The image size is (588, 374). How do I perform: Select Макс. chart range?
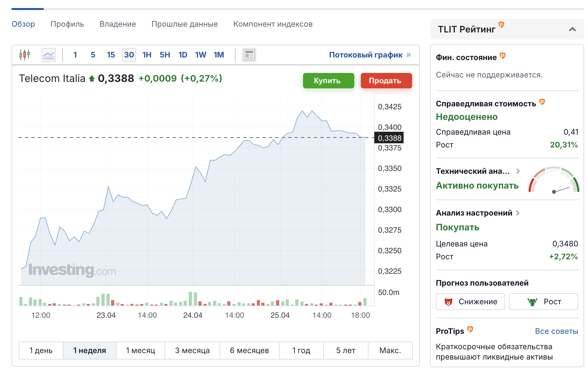click(390, 351)
